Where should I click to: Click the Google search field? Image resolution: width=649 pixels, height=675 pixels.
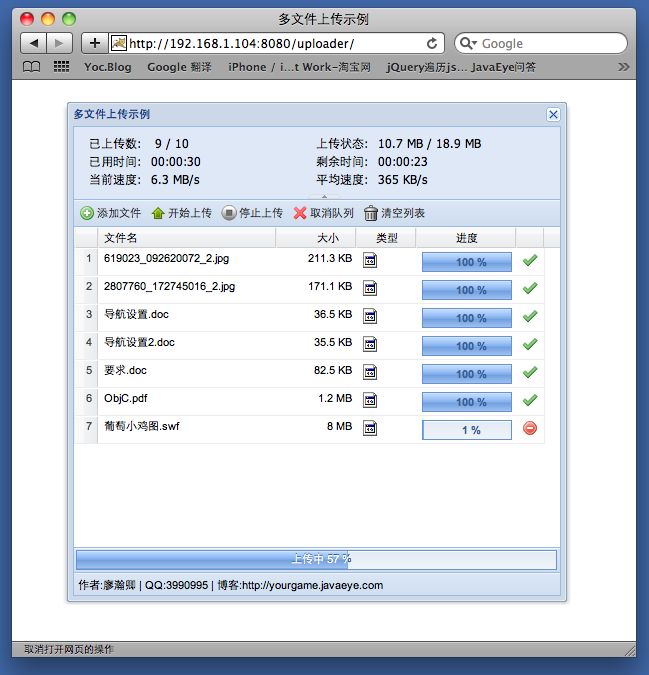[x=541, y=43]
